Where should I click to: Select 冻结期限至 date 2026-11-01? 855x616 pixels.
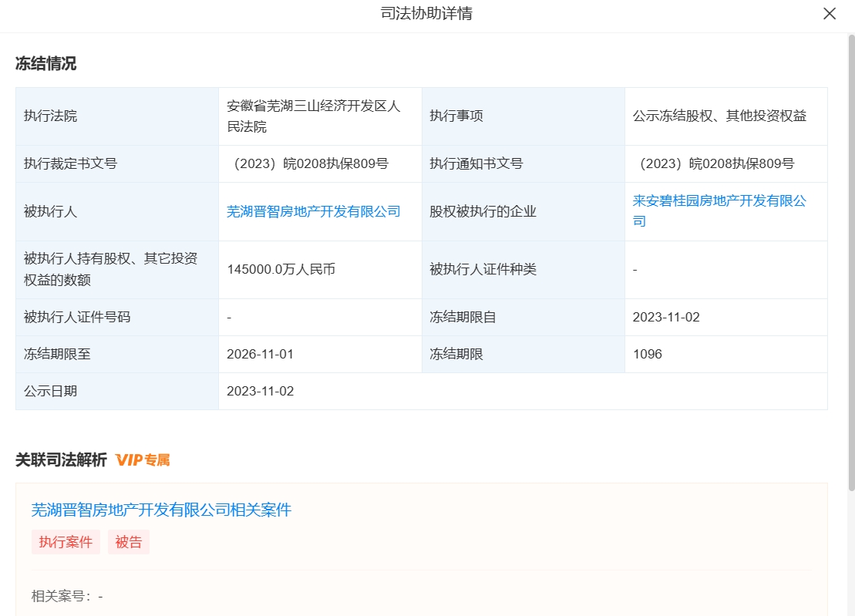(x=260, y=355)
